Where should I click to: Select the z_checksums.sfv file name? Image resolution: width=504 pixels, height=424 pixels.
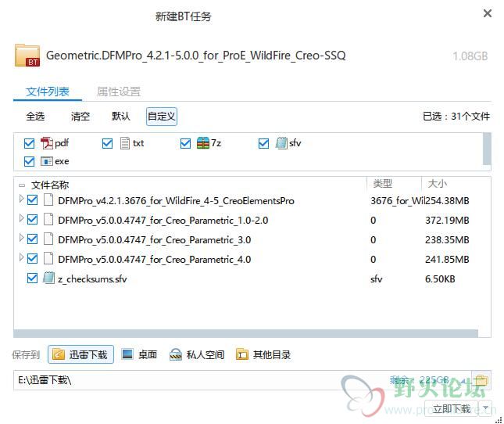coord(92,279)
